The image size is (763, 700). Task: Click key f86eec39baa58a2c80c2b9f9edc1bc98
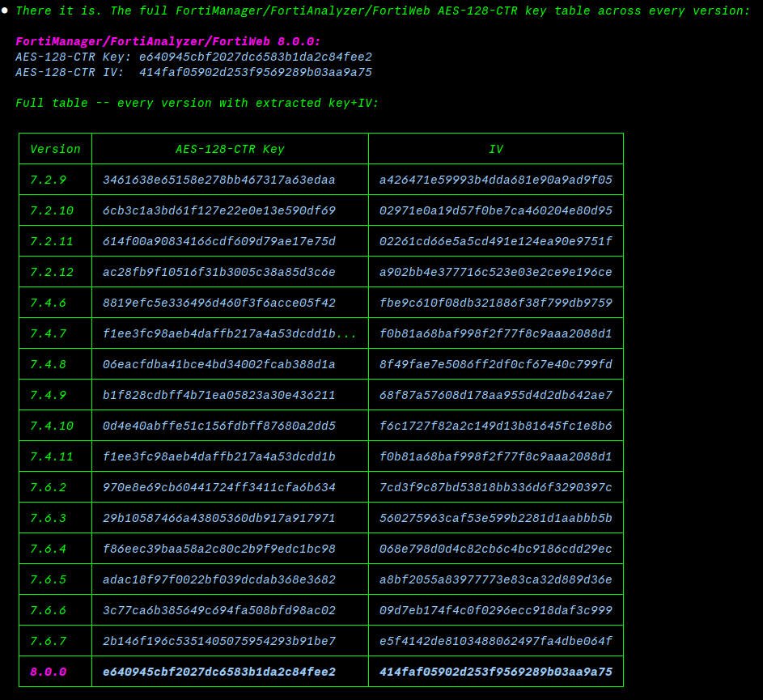(219, 549)
